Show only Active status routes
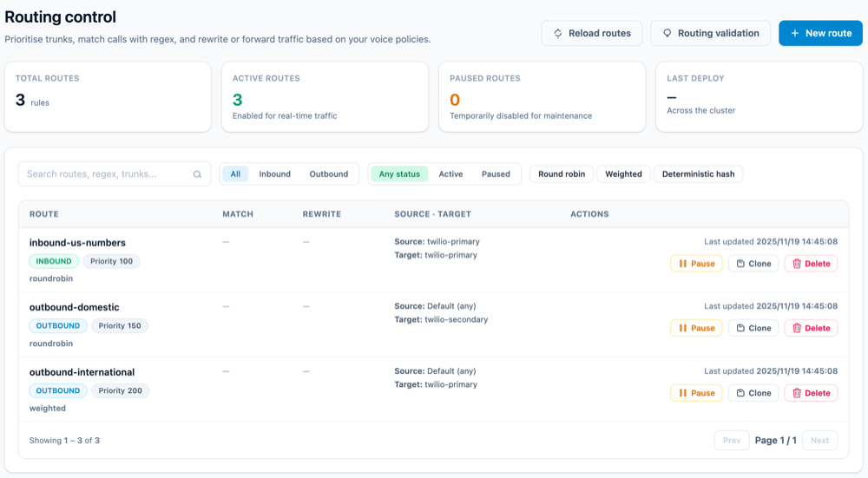Image resolution: width=868 pixels, height=478 pixels. (x=450, y=174)
